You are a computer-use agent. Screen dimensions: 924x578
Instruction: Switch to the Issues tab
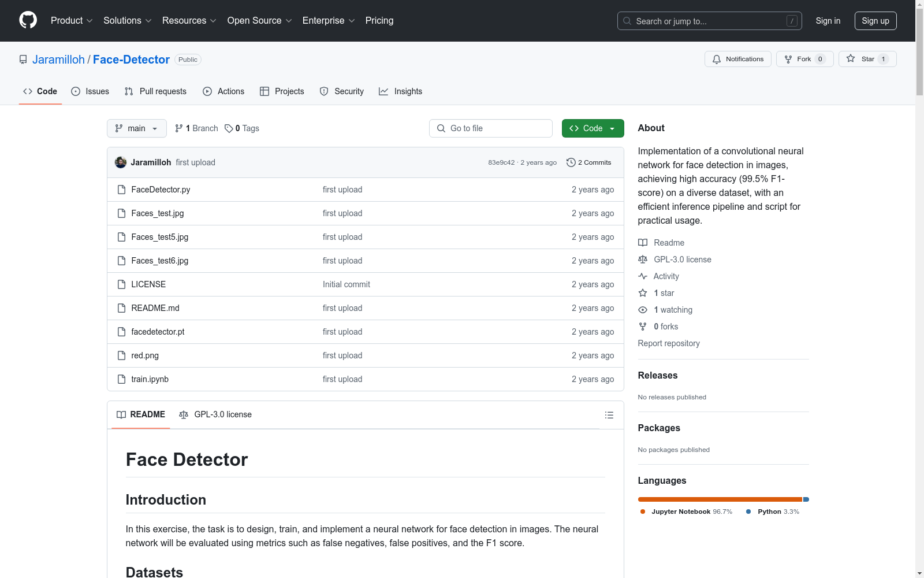tap(90, 91)
